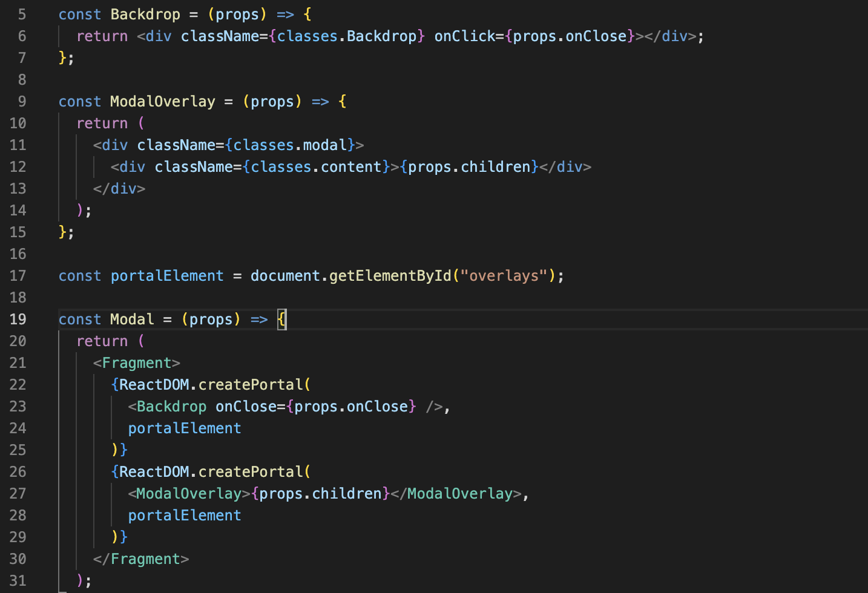Click 'portalElement' argument on line 28

[x=185, y=516]
